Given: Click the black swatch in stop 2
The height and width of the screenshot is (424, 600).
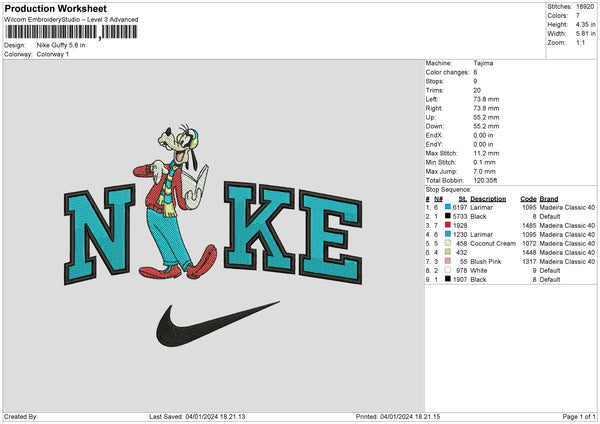Looking at the screenshot, I should point(448,216).
